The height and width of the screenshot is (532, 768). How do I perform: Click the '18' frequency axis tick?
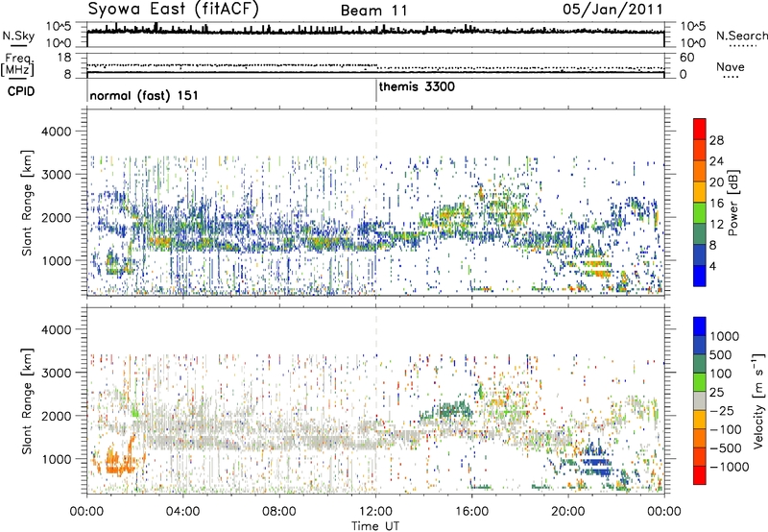point(64,58)
